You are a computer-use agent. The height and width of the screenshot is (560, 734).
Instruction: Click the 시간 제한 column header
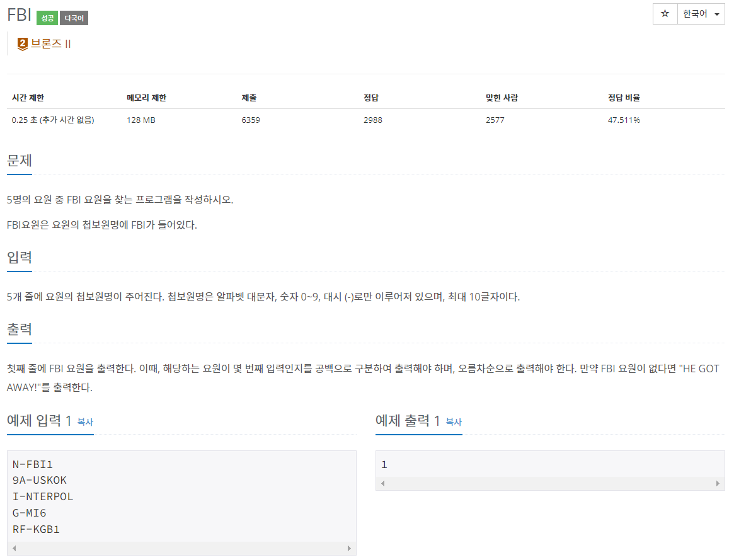pyautogui.click(x=28, y=98)
